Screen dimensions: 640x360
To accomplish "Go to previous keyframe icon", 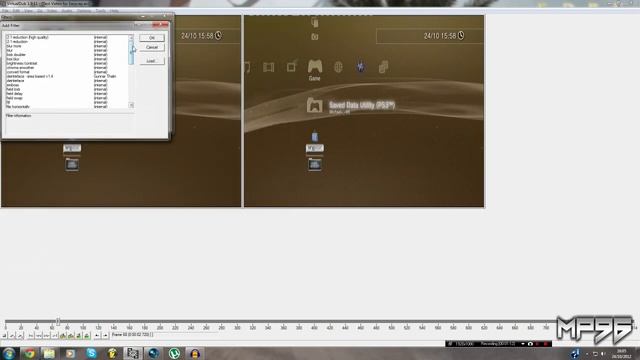I will (63, 335).
